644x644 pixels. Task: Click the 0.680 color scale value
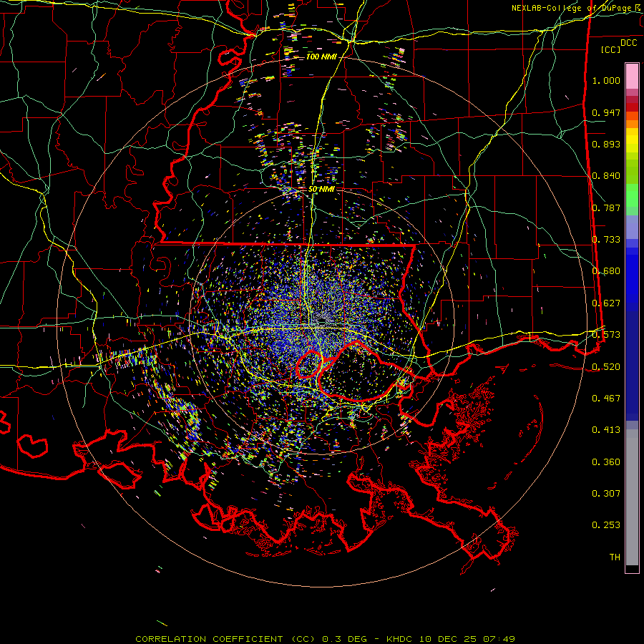(x=606, y=271)
